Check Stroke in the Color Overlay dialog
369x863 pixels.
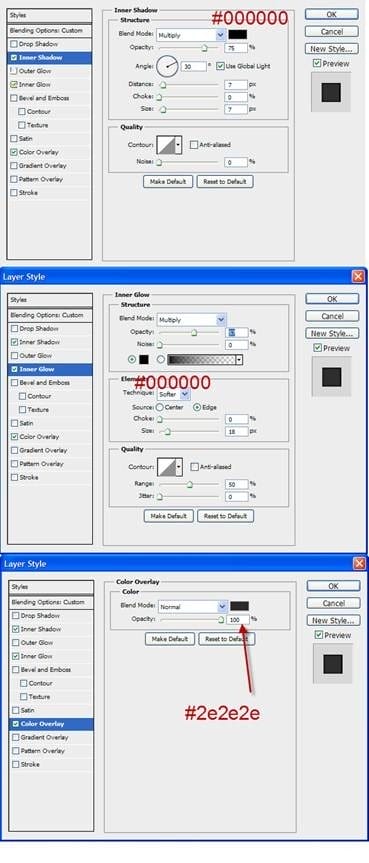[15, 764]
